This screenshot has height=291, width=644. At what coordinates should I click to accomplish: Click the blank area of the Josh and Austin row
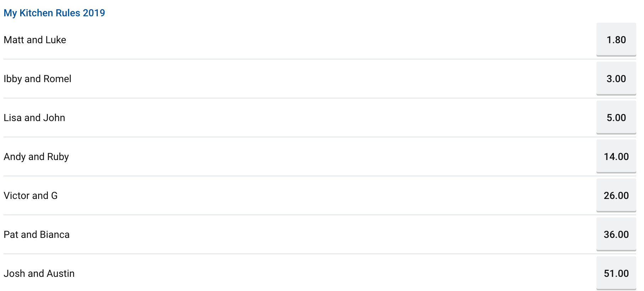coord(335,274)
